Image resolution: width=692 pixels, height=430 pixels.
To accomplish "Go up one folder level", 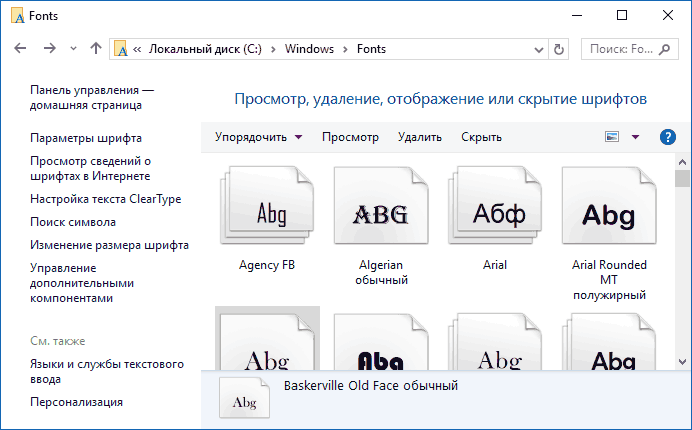I will click(96, 48).
